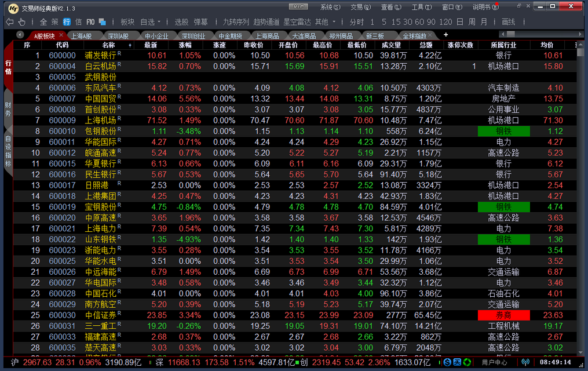
Task: Click the 板块 toolbar button
Action: (127, 22)
